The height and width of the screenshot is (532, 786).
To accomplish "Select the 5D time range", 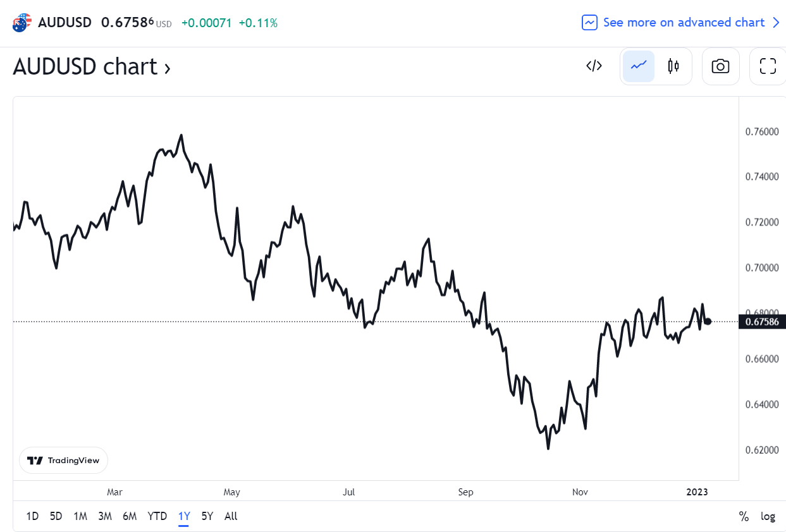I will pyautogui.click(x=56, y=516).
